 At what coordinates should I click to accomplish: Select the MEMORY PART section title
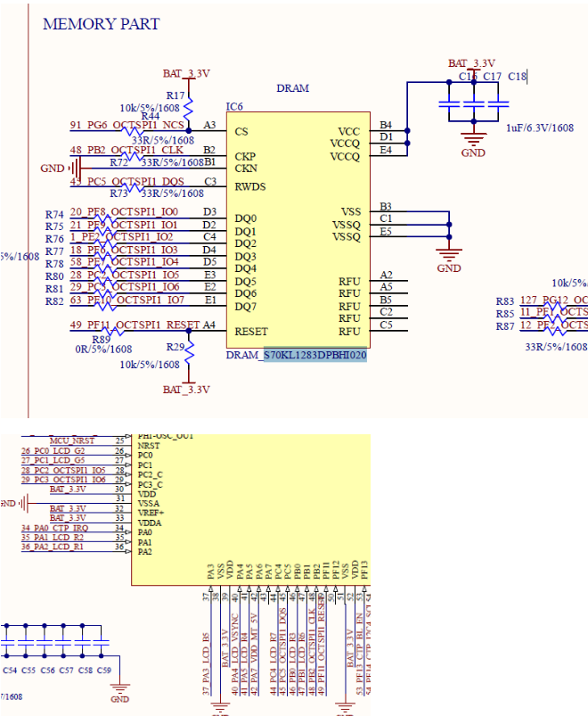(x=102, y=24)
